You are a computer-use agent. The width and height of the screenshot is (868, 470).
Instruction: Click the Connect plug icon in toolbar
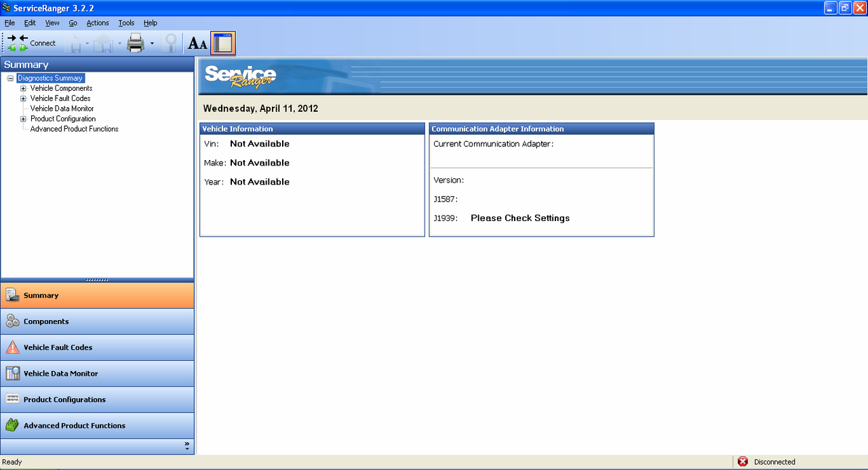(18, 43)
